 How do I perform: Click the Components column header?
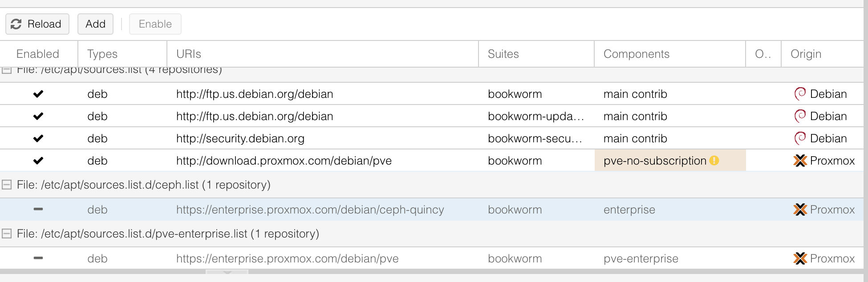pos(637,54)
